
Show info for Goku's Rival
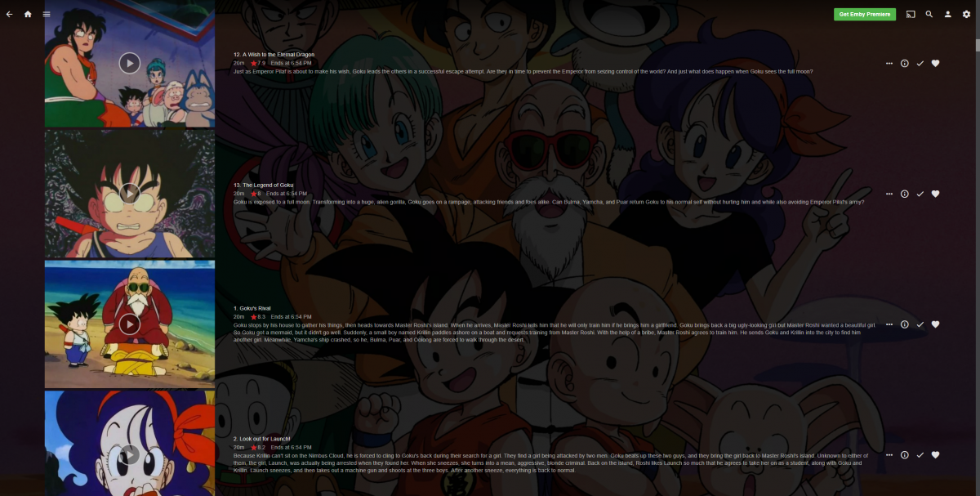click(x=904, y=324)
